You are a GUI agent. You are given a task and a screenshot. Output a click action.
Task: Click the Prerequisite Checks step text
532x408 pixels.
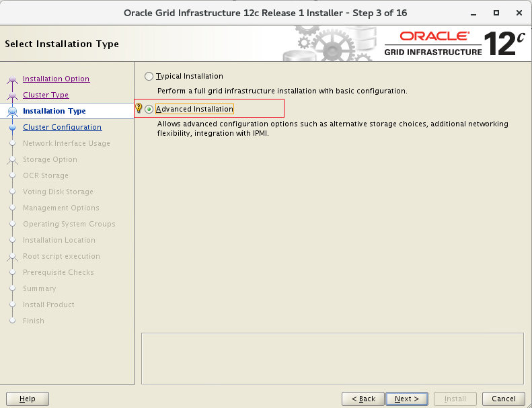(59, 272)
